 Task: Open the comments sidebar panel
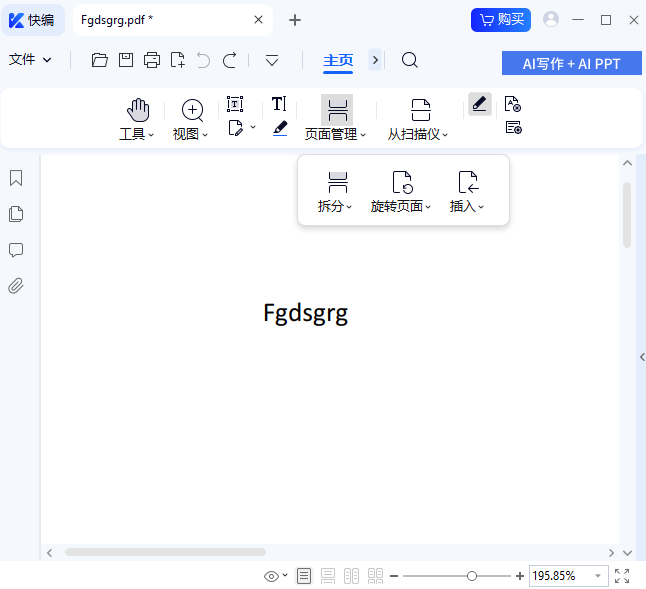tap(16, 250)
